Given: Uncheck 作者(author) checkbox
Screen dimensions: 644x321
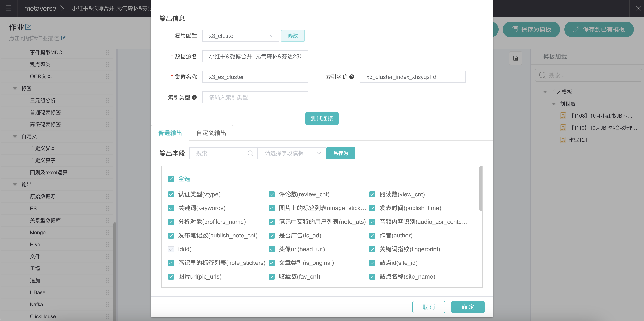Looking at the screenshot, I should pos(372,235).
